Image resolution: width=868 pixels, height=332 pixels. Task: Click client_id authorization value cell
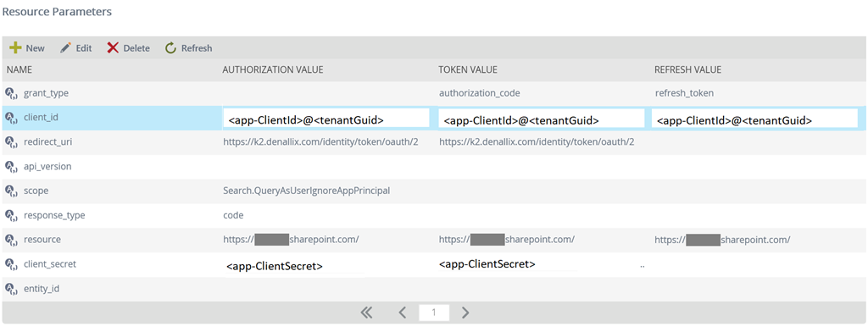point(326,119)
